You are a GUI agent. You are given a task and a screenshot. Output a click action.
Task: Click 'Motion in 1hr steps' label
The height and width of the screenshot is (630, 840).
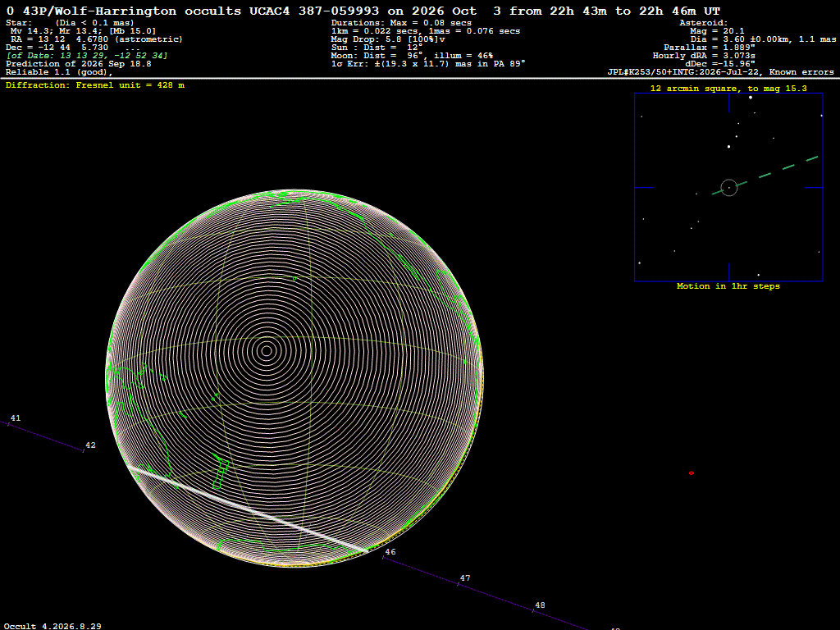tap(728, 286)
